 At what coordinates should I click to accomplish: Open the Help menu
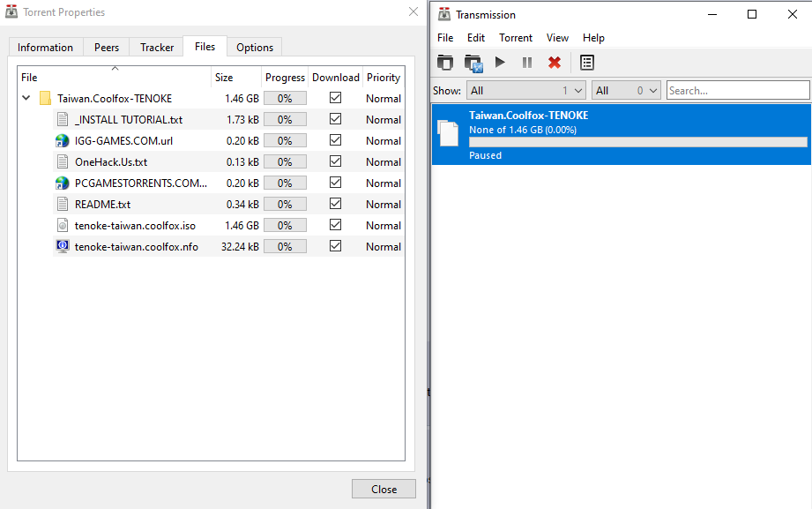(x=593, y=38)
